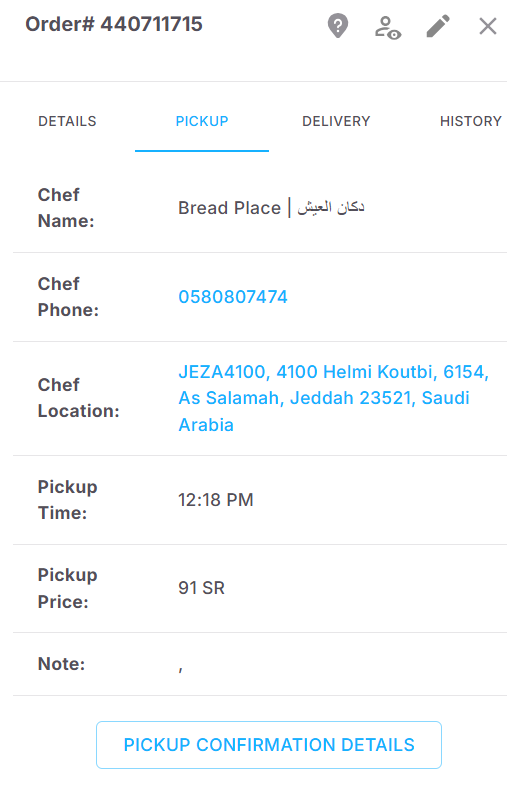Click the Note field value
The height and width of the screenshot is (811, 507).
tap(181, 669)
